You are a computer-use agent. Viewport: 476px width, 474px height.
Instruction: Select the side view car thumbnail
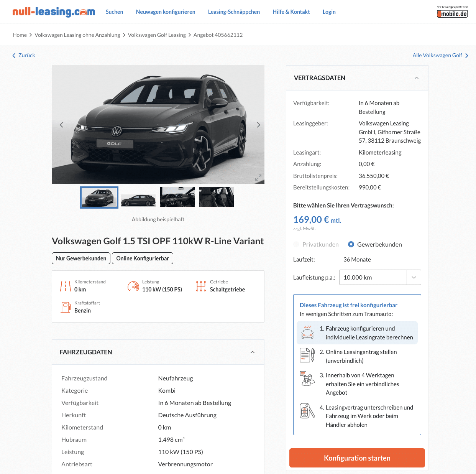(138, 197)
